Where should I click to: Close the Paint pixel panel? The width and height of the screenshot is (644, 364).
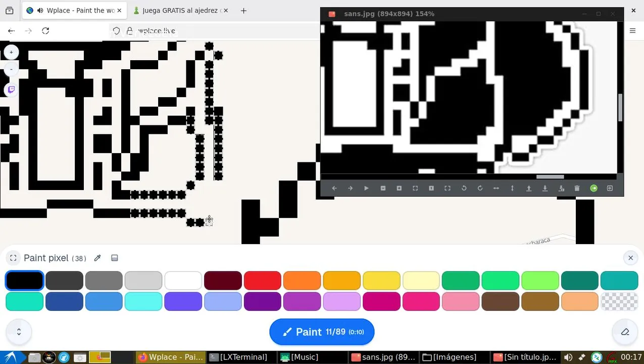click(630, 258)
